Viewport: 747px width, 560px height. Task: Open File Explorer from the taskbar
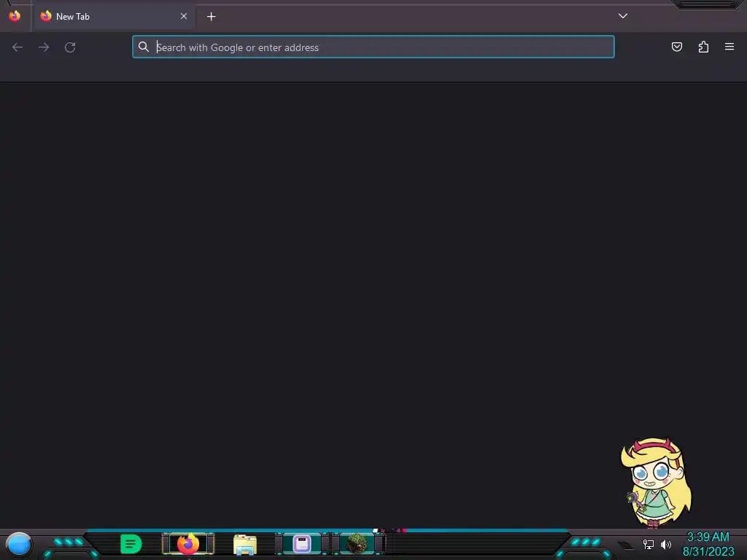pos(245,545)
